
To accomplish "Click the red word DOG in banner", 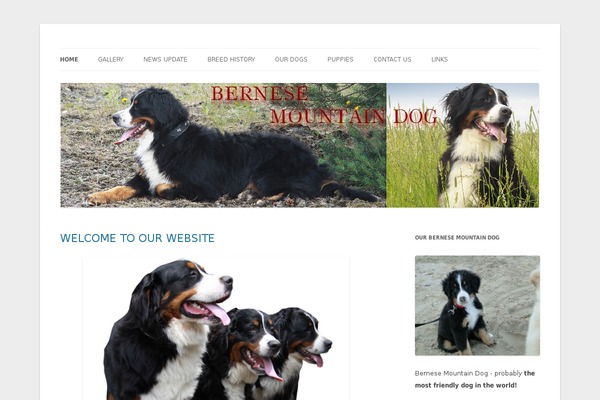I will (x=416, y=116).
